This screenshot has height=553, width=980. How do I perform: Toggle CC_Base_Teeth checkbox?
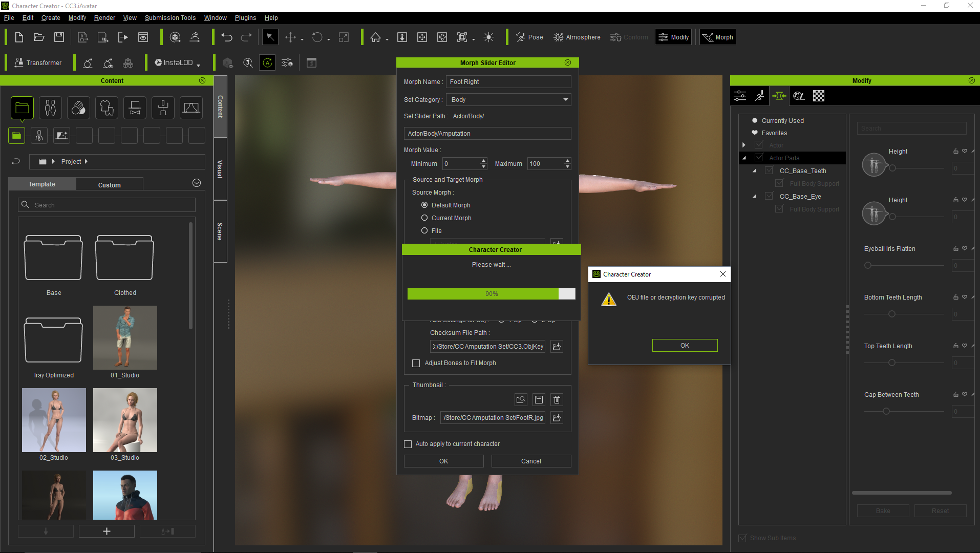tap(769, 171)
